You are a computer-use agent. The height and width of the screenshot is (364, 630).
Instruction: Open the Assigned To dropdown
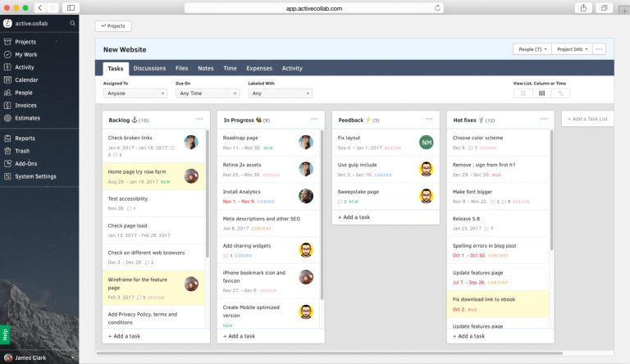click(135, 93)
